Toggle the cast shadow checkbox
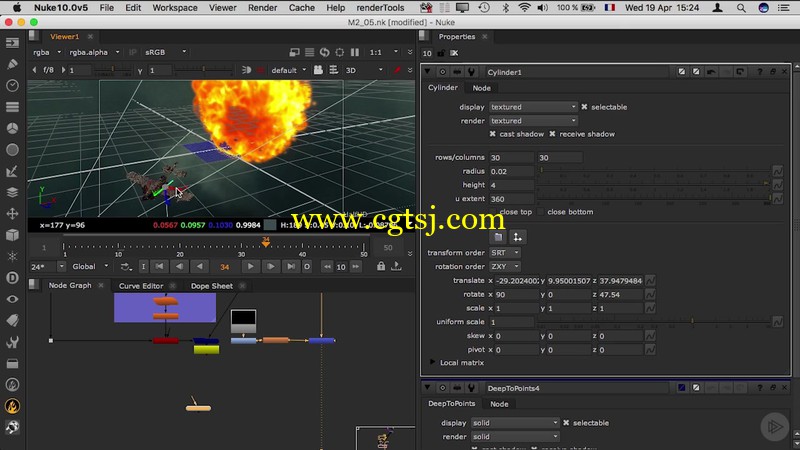This screenshot has width=800, height=450. tap(492, 134)
